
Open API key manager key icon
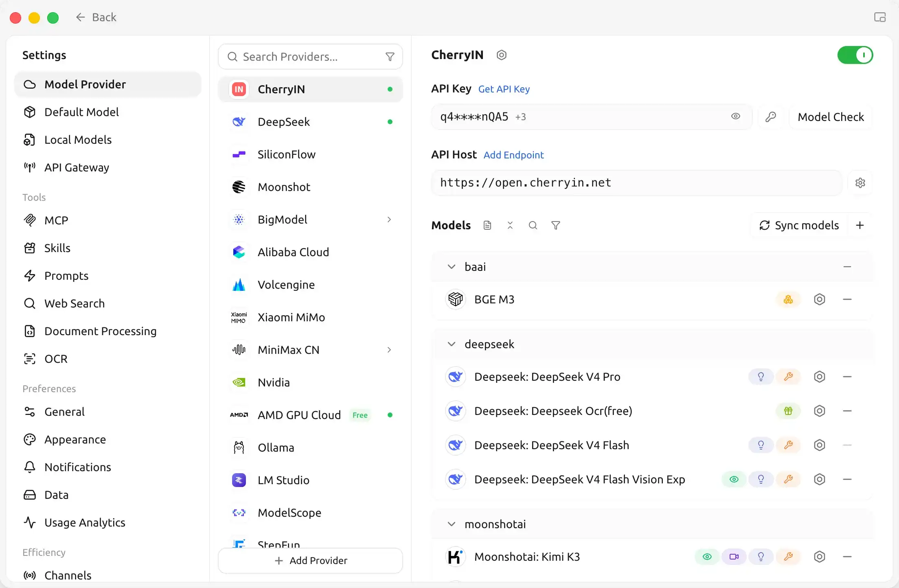(771, 117)
